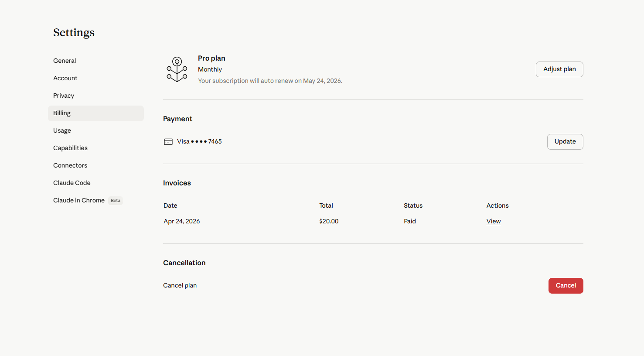Image resolution: width=644 pixels, height=356 pixels.
Task: Click the red Cancel plan button
Action: pos(566,286)
